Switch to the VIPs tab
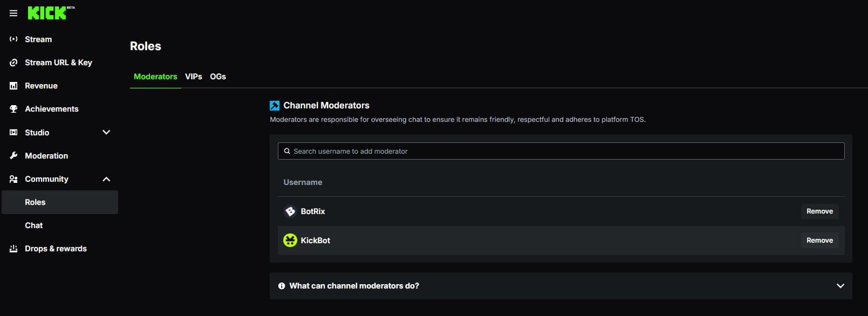Image resolution: width=868 pixels, height=316 pixels. tap(194, 77)
